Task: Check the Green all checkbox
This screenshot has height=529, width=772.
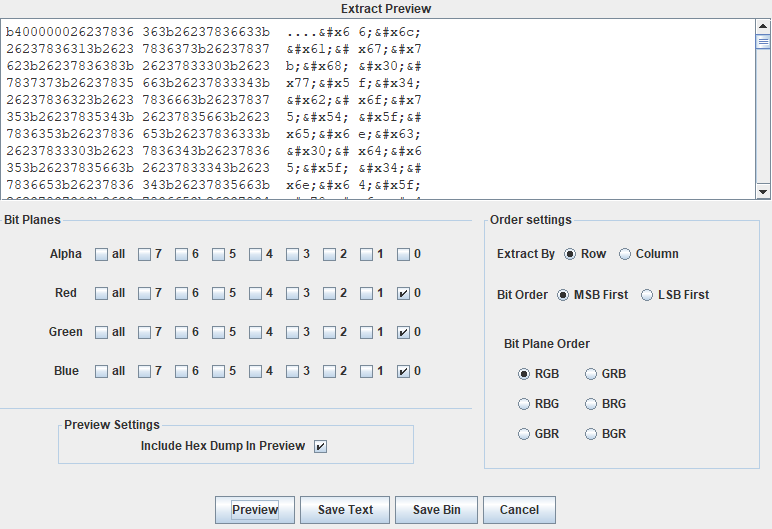Action: (x=101, y=332)
